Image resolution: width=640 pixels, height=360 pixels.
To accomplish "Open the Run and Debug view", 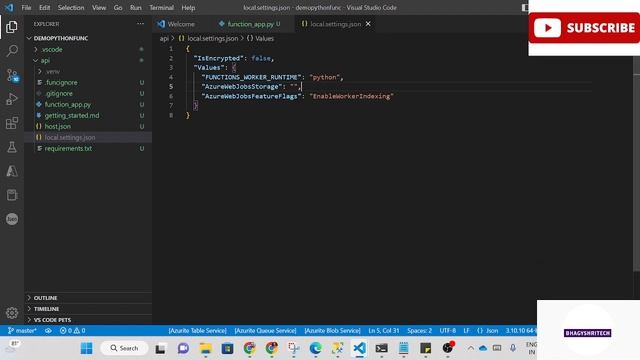I will [12, 99].
